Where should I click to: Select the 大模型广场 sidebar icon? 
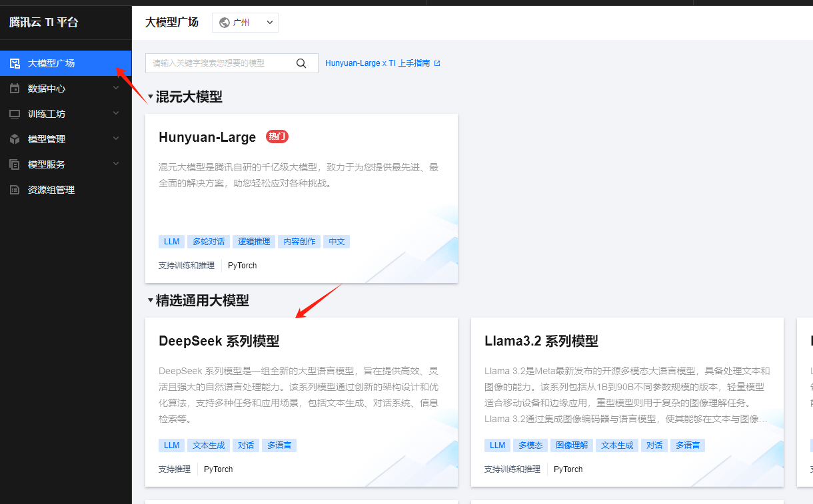pyautogui.click(x=14, y=63)
